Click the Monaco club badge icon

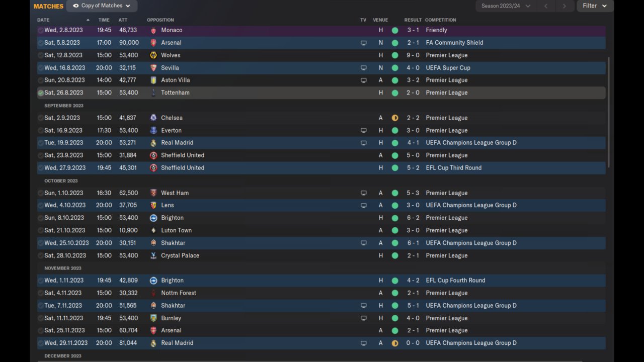tap(153, 30)
